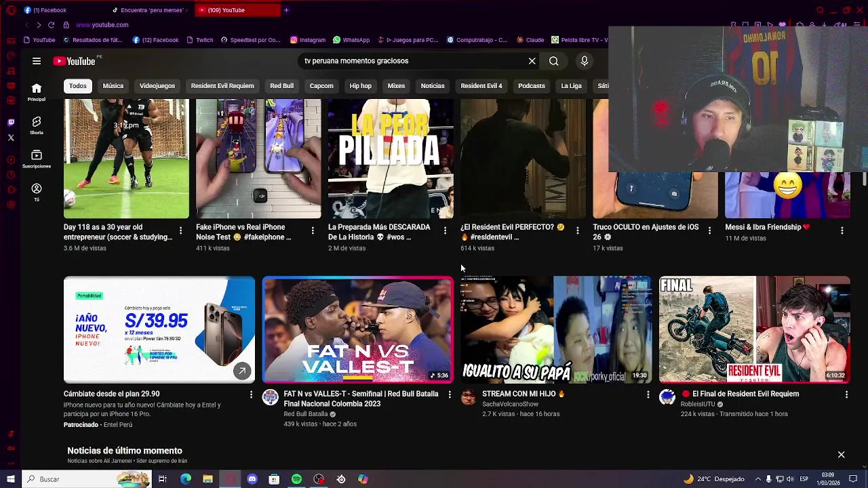Open Discord from the Windows taskbar
This screenshot has width=868, height=488.
pos(252,479)
